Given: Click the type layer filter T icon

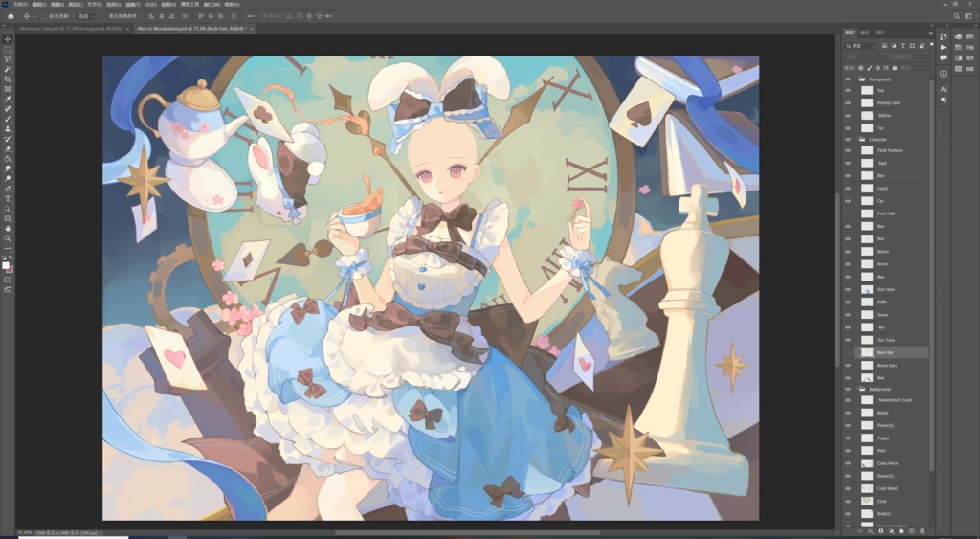Looking at the screenshot, I should coord(903,46).
